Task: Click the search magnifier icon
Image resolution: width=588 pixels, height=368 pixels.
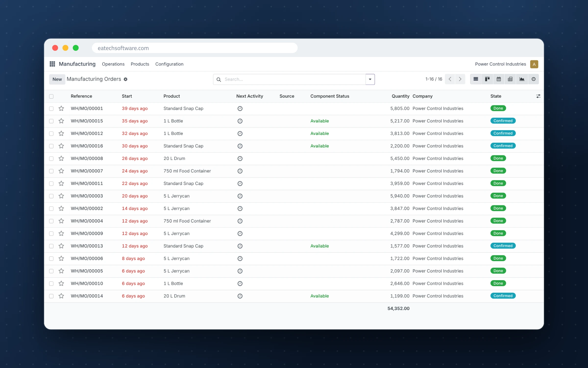Action: 219,79
